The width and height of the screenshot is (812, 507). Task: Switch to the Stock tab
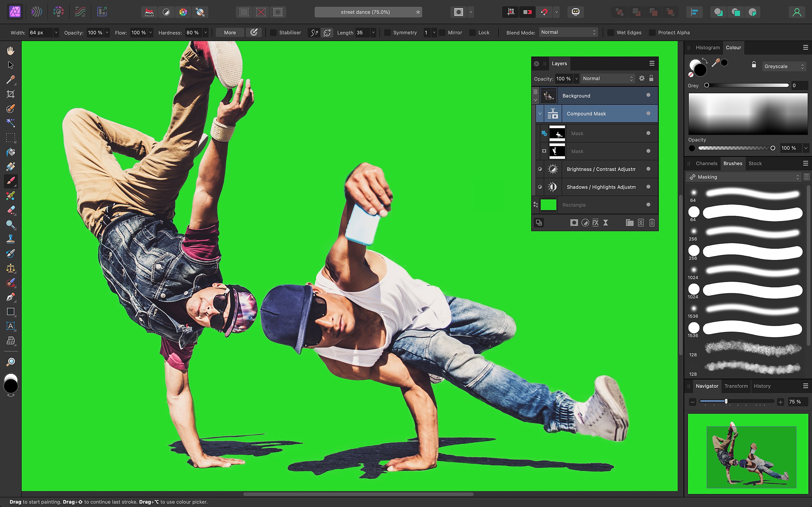click(755, 163)
